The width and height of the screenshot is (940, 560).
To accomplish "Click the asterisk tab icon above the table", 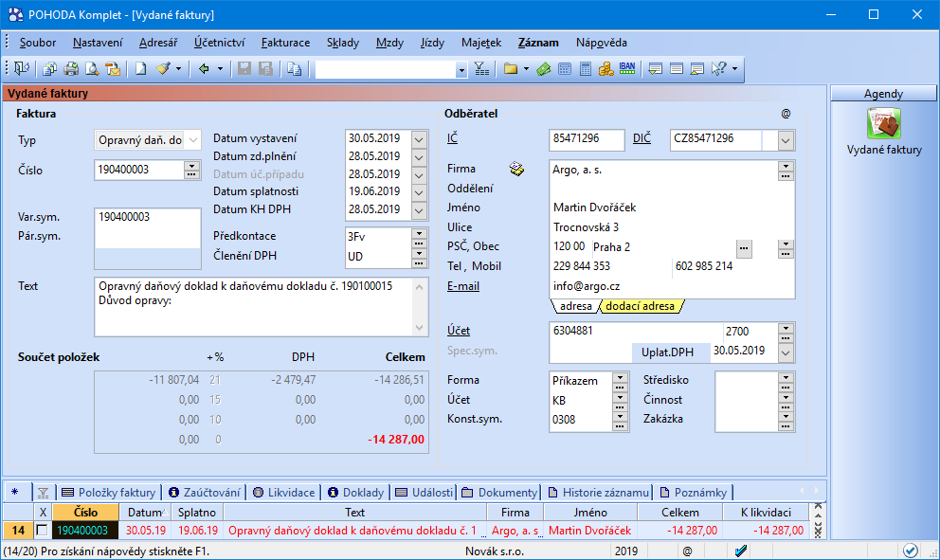I will point(15,492).
